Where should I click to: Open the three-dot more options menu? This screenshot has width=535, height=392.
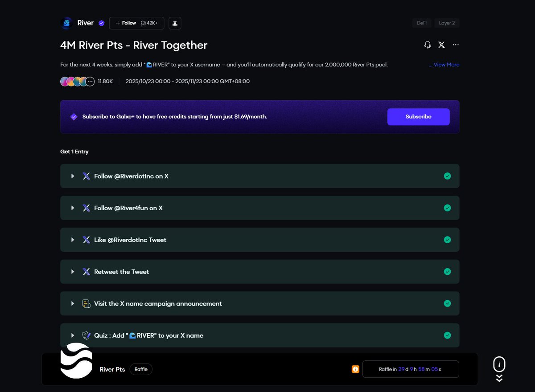tap(456, 45)
